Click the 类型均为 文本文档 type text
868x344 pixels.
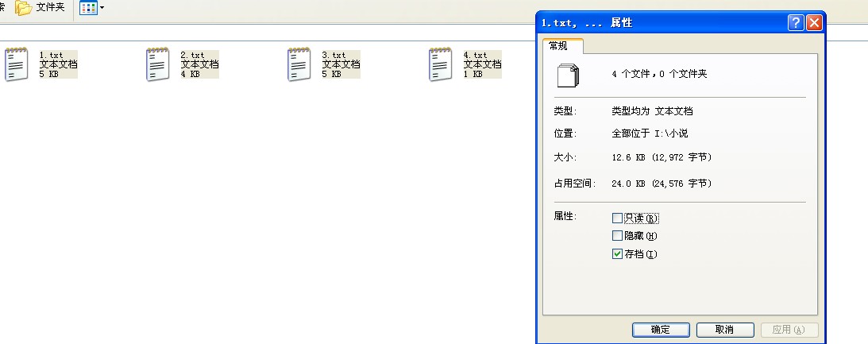pos(652,110)
